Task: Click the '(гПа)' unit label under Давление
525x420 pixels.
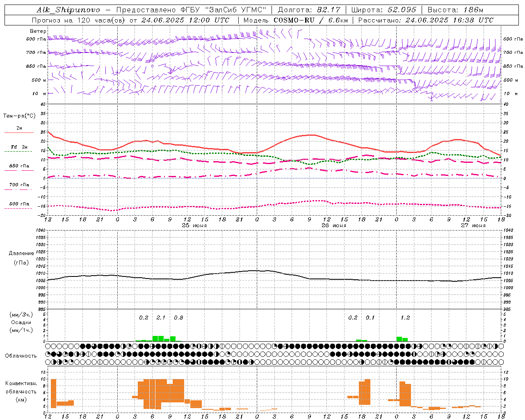Action: coord(21,262)
